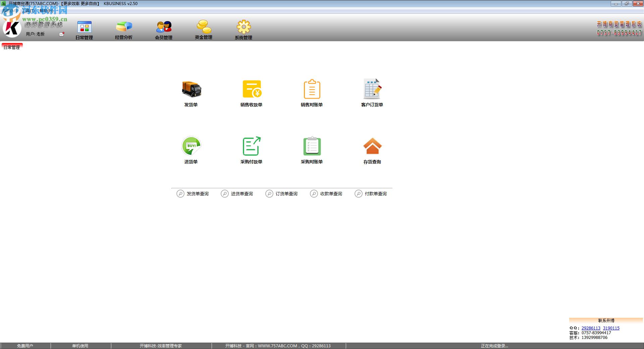Viewport: 644px width, 349px height.
Task: Open the 客户订货单 spreadsheet icon
Action: 372,89
